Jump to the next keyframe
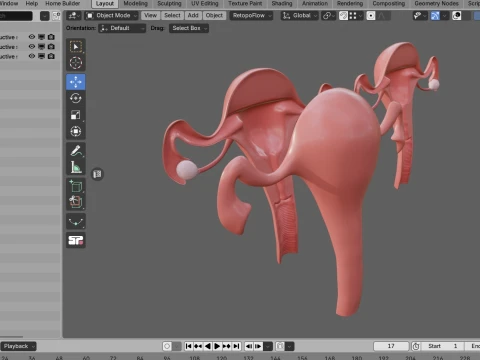 227,346
